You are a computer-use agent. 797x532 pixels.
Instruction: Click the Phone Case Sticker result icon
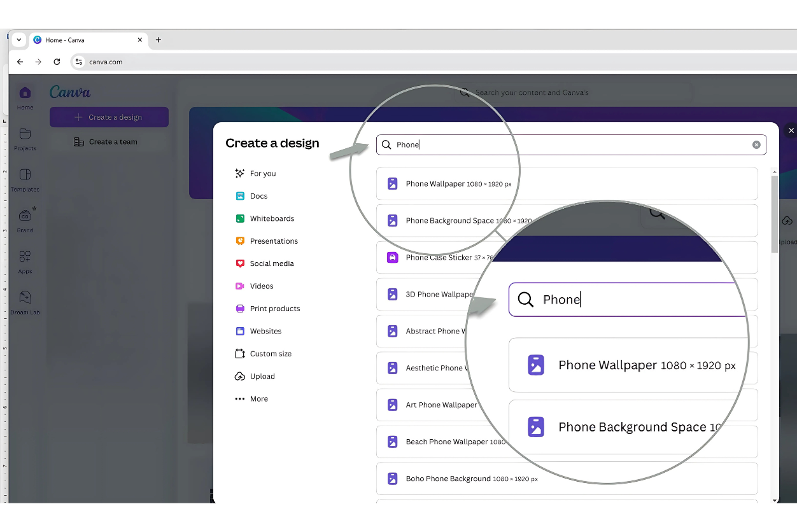click(393, 258)
